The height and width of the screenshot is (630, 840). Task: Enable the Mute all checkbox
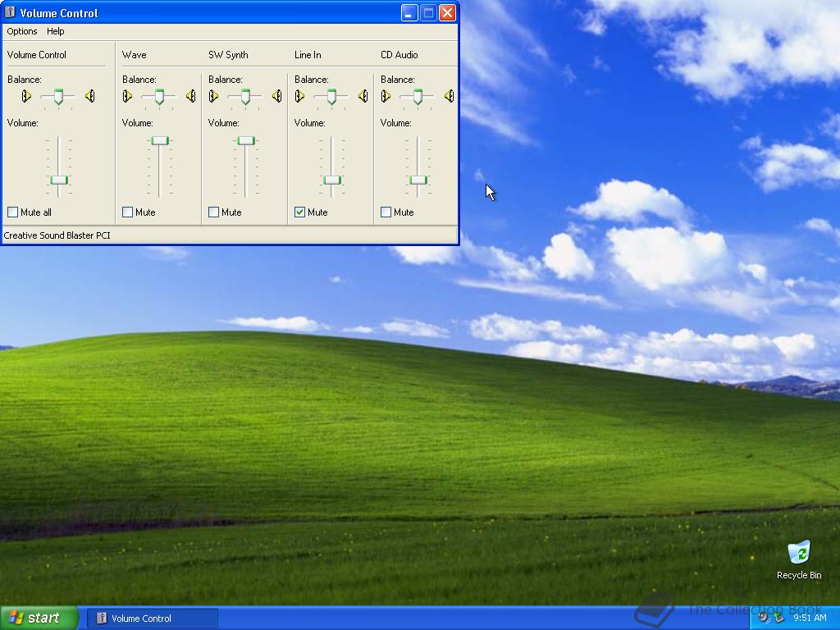click(13, 212)
